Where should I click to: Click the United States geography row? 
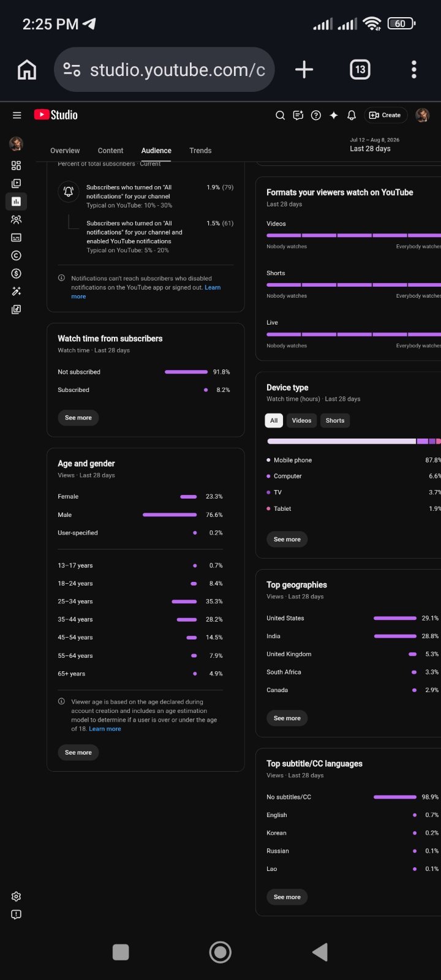tap(353, 618)
